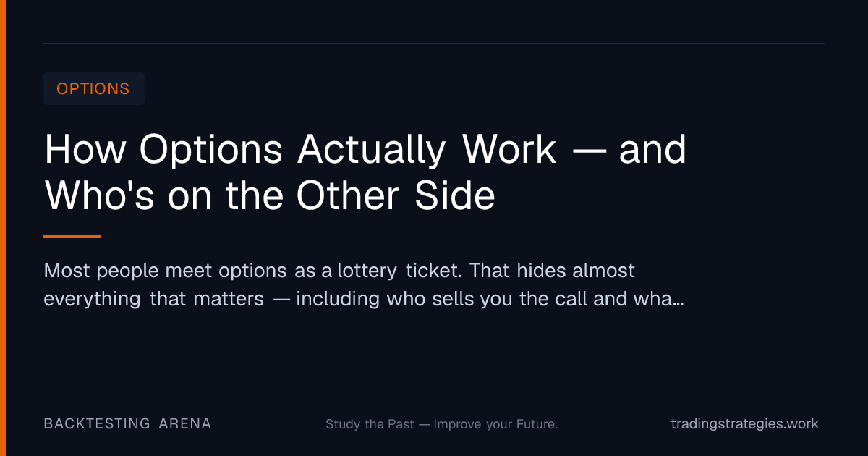The height and width of the screenshot is (456, 868).
Task: Click the orange OPTIONS category tag
Action: tap(94, 88)
